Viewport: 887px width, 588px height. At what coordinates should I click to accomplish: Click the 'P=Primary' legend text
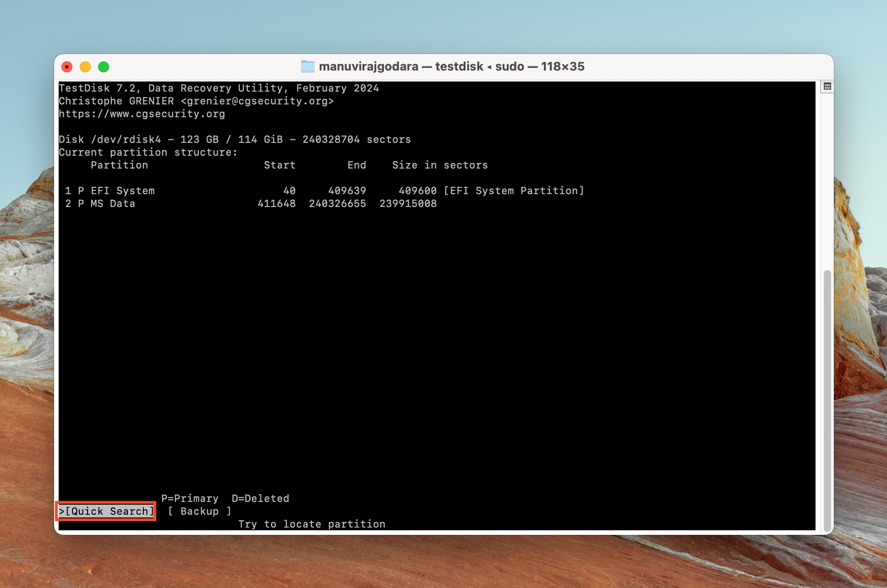point(190,498)
